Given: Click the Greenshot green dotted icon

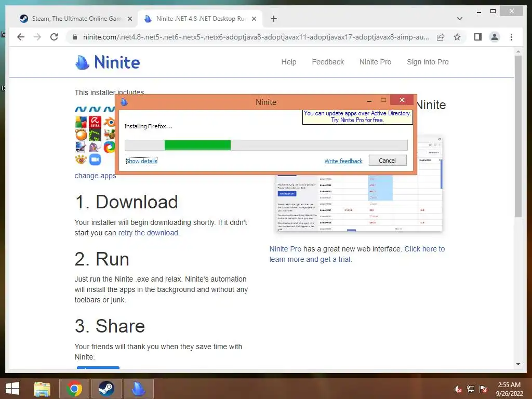Looking at the screenshot, I should [x=95, y=135].
